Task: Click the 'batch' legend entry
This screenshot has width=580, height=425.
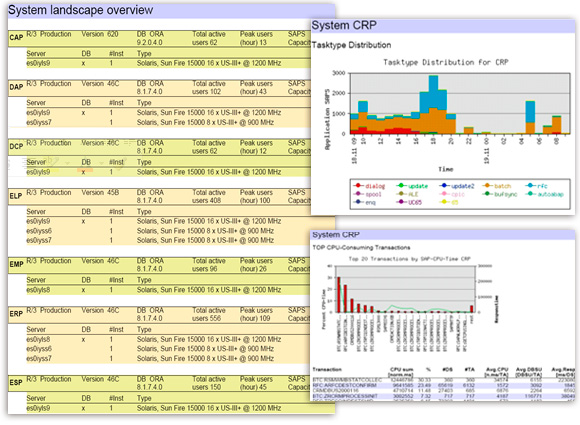Action: 497,186
